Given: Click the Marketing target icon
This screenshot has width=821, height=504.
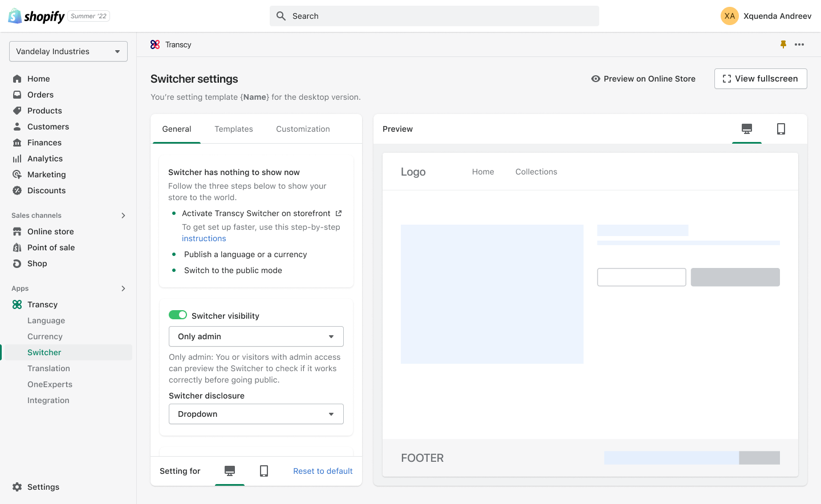Looking at the screenshot, I should [17, 174].
